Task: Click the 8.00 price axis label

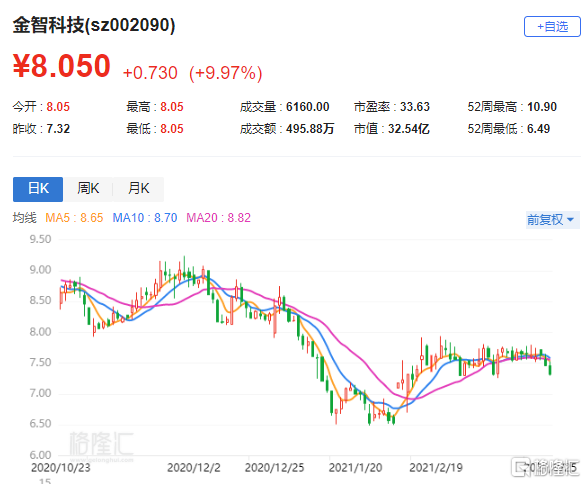Action: tap(40, 332)
